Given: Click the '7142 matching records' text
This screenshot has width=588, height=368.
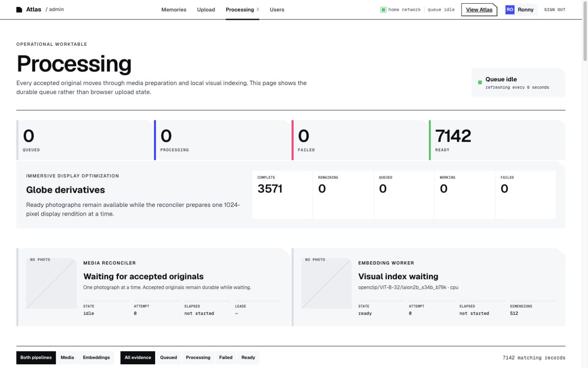Looking at the screenshot, I should 534,358.
